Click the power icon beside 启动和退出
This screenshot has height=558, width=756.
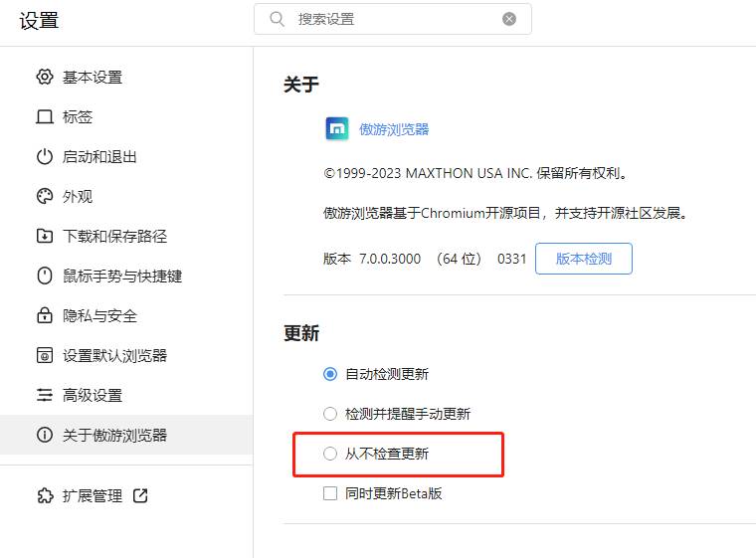[x=45, y=157]
